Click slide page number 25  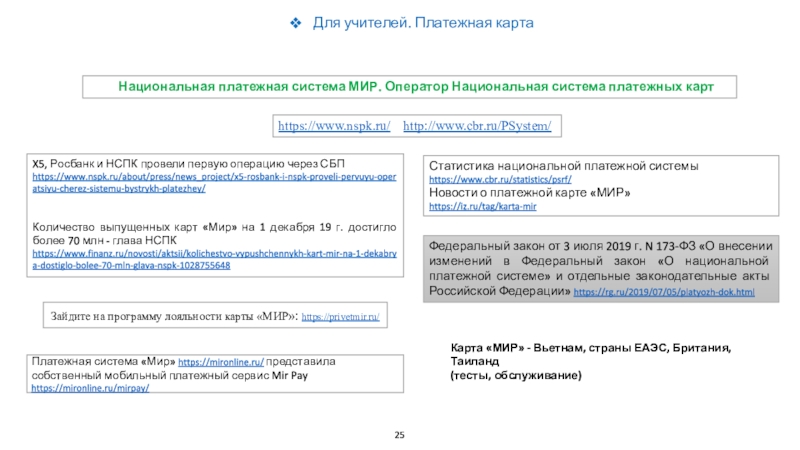tap(399, 435)
